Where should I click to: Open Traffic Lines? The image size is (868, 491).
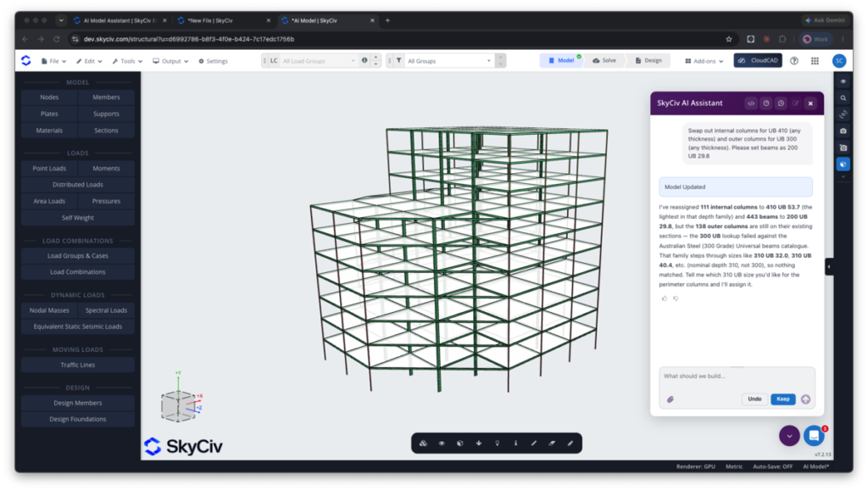(x=78, y=365)
